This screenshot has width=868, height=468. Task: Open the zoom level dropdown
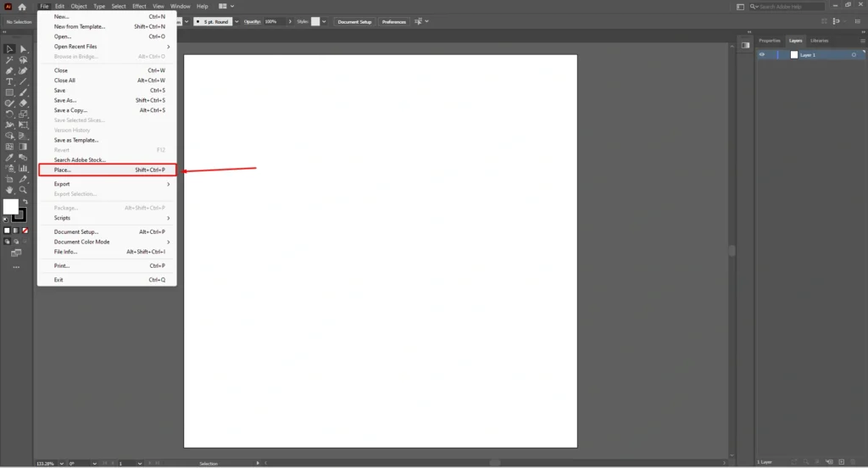click(x=61, y=464)
